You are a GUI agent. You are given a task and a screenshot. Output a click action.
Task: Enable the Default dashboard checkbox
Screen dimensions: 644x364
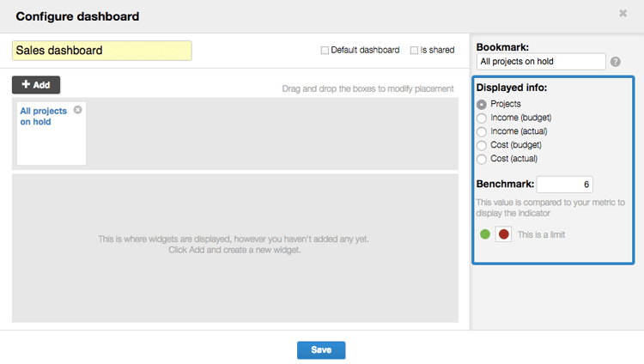(x=325, y=50)
